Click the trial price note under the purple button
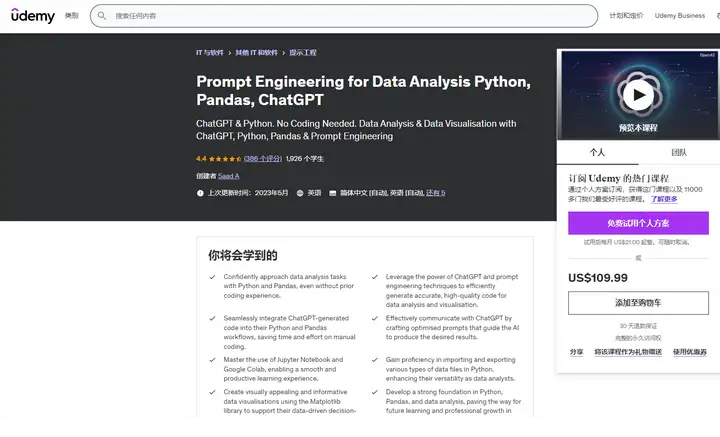Screen dimensions: 720x437 tap(637, 242)
